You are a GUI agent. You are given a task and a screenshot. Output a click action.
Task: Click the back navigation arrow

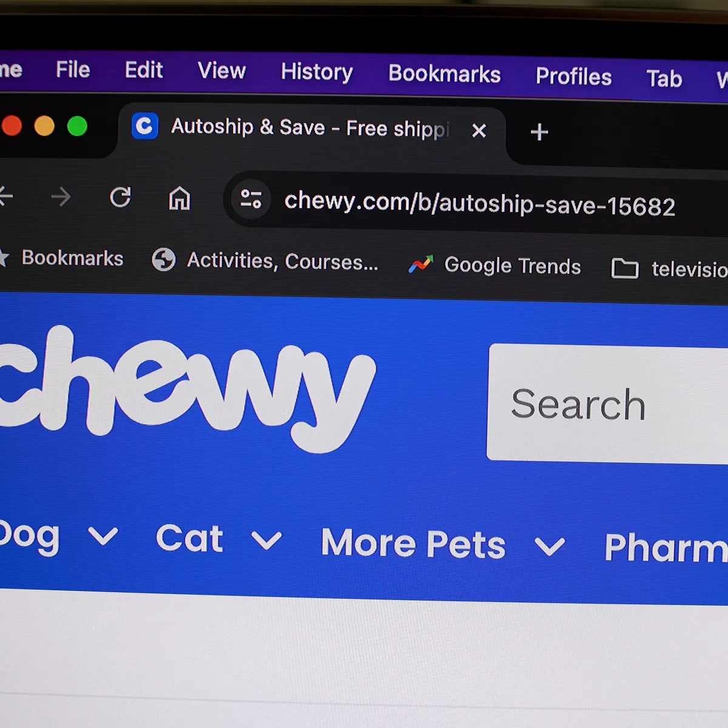coord(5,196)
